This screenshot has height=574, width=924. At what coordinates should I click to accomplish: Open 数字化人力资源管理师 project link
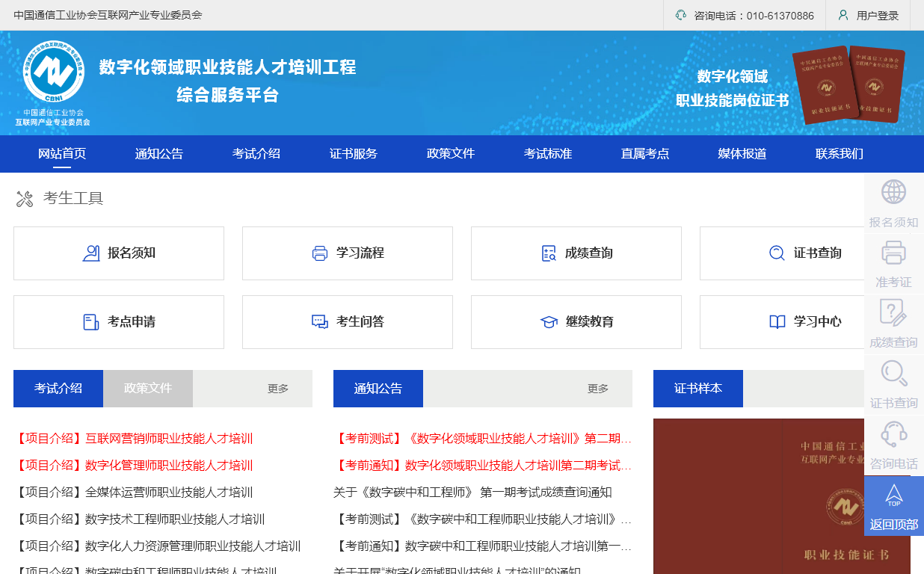(157, 546)
